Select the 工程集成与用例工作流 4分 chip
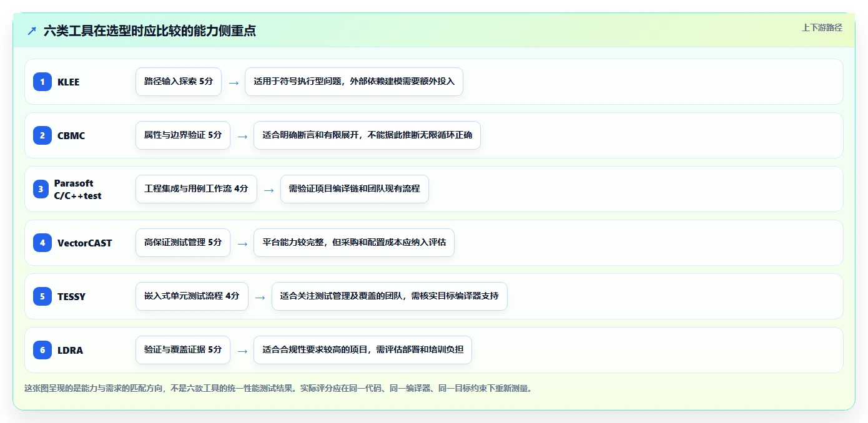Viewport: 868px width, 423px height. [x=196, y=189]
